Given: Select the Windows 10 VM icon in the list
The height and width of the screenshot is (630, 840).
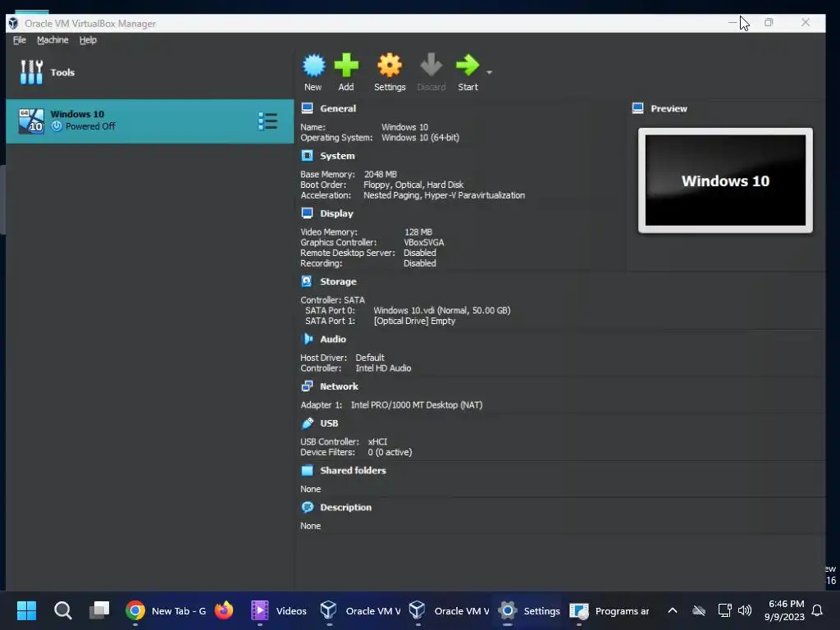Looking at the screenshot, I should click(31, 121).
